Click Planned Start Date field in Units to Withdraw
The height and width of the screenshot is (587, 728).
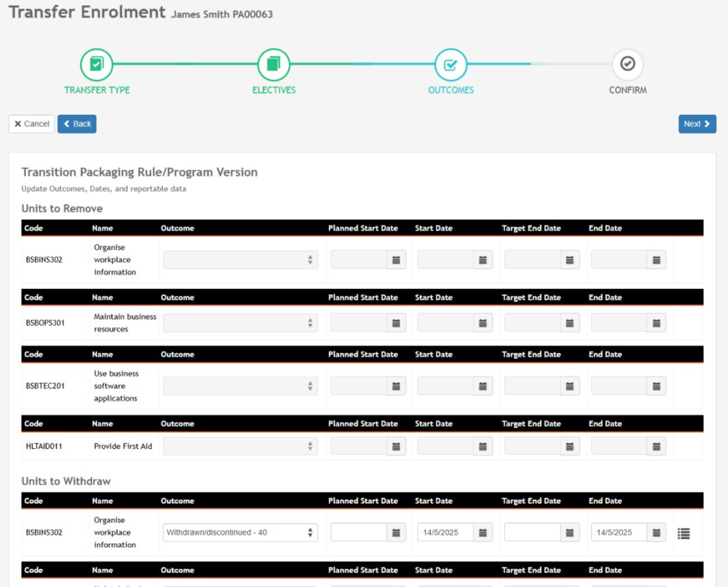click(359, 532)
